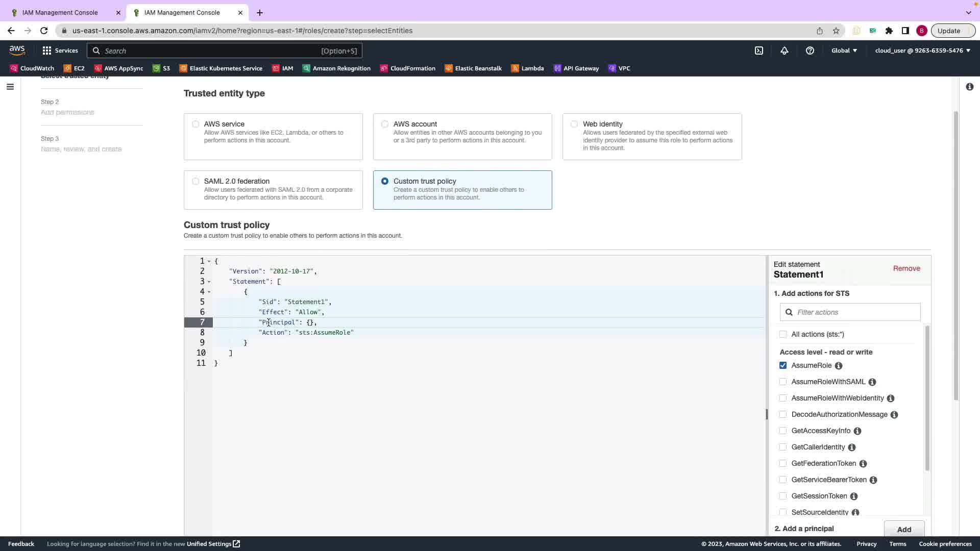
Task: Open the left navigation hamburger menu
Action: pyautogui.click(x=10, y=87)
